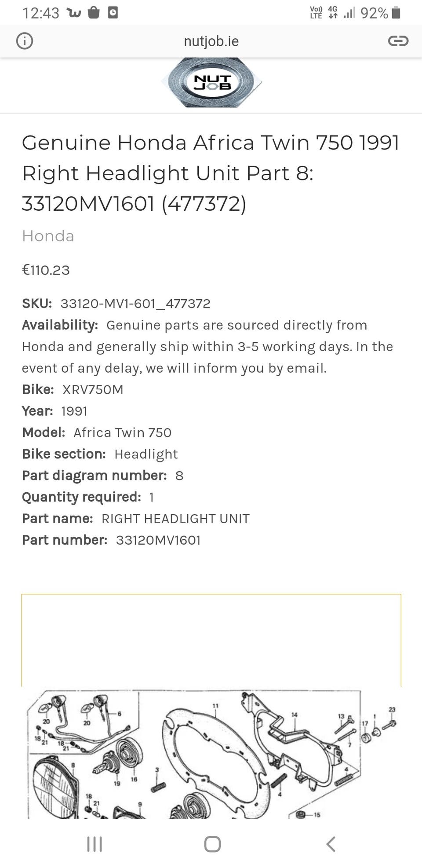This screenshot has width=422, height=868.
Task: Tap the part number 33120MV1601 value
Action: point(158,540)
